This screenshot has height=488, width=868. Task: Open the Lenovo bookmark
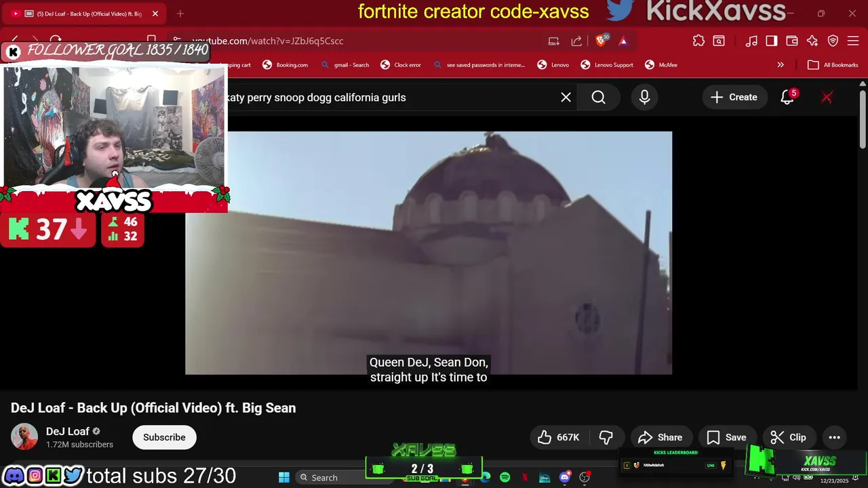[x=553, y=65]
